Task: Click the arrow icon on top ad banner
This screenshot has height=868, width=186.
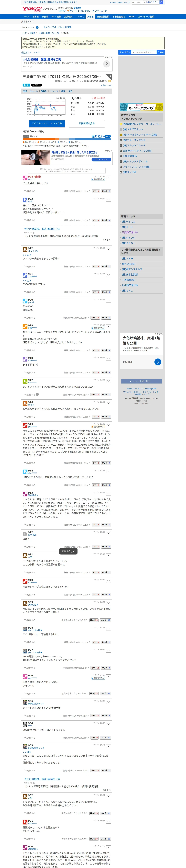Action: point(107,64)
